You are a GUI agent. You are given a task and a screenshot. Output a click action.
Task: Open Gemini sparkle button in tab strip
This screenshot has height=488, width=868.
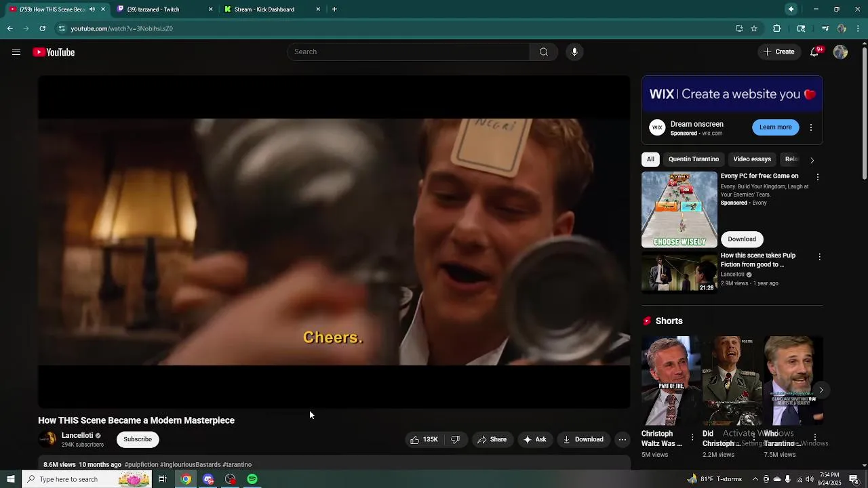(791, 9)
